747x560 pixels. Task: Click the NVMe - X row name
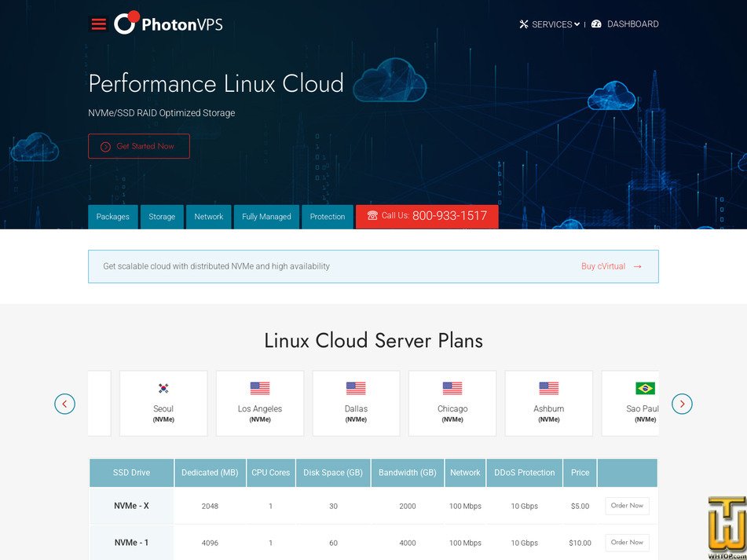click(131, 506)
